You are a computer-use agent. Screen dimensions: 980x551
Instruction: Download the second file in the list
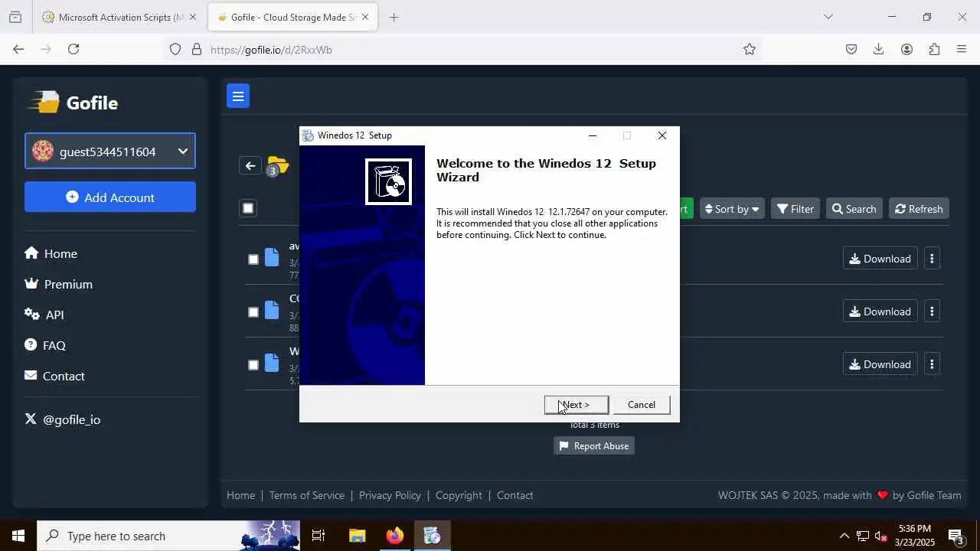tap(880, 311)
